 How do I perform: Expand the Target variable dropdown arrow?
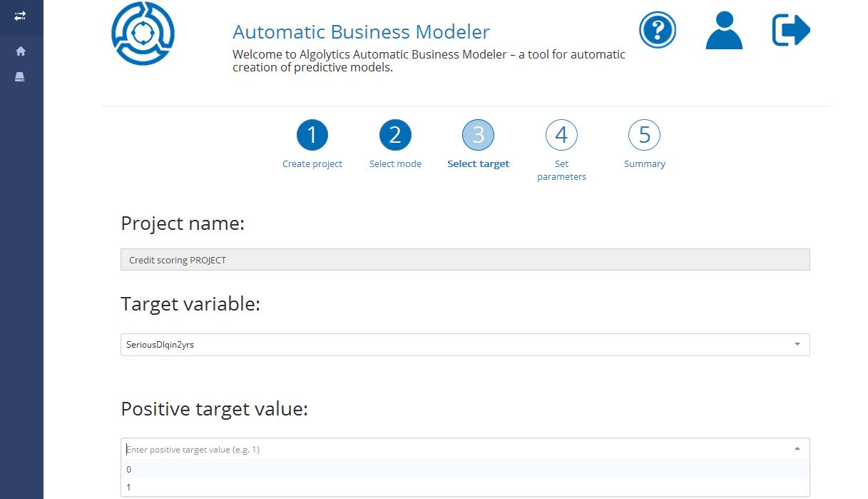(x=797, y=345)
